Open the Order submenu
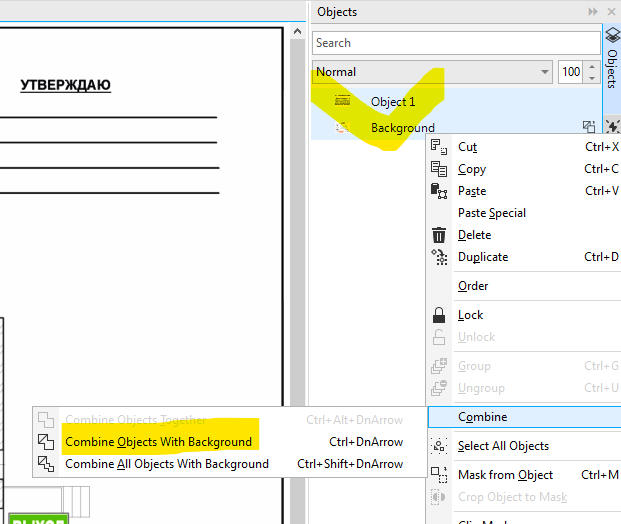The height and width of the screenshot is (524, 621). (x=524, y=286)
